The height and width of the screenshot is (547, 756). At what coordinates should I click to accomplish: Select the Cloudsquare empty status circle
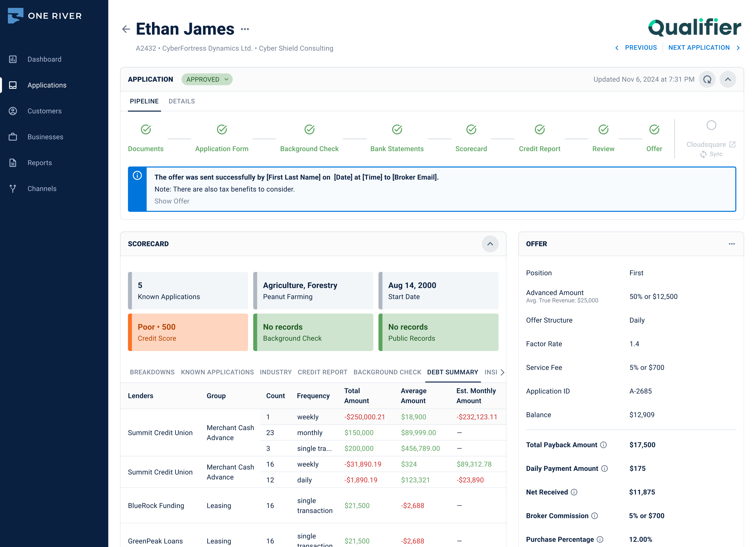point(711,125)
